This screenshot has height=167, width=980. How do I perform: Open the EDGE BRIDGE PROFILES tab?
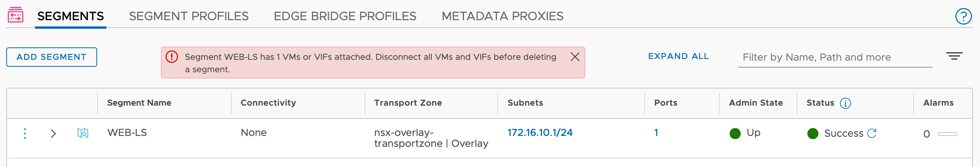coord(345,16)
